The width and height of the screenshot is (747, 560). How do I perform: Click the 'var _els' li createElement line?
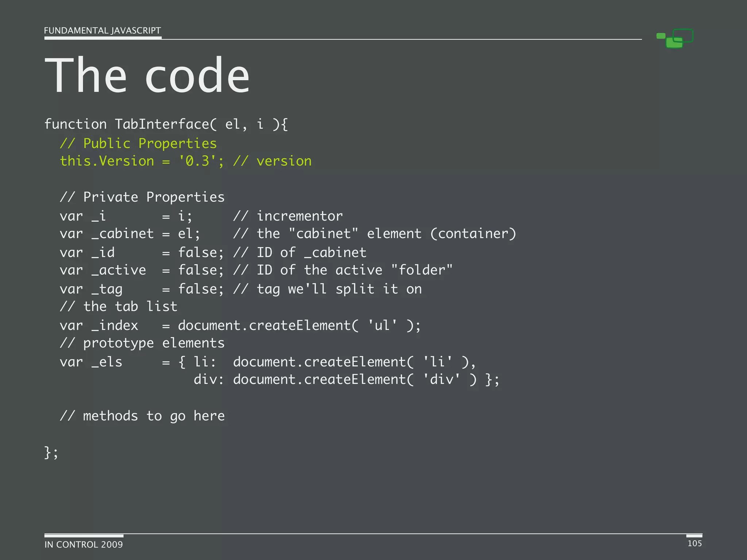click(268, 362)
